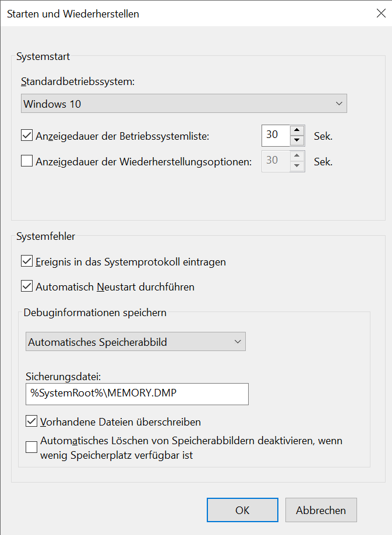Close the Starten und Wiederherstellen dialog
Viewport: 392px width, 535px height.
(x=381, y=13)
